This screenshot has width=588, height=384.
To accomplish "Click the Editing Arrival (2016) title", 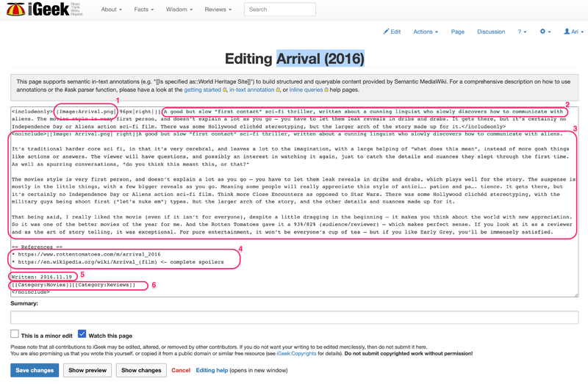I will [x=295, y=59].
